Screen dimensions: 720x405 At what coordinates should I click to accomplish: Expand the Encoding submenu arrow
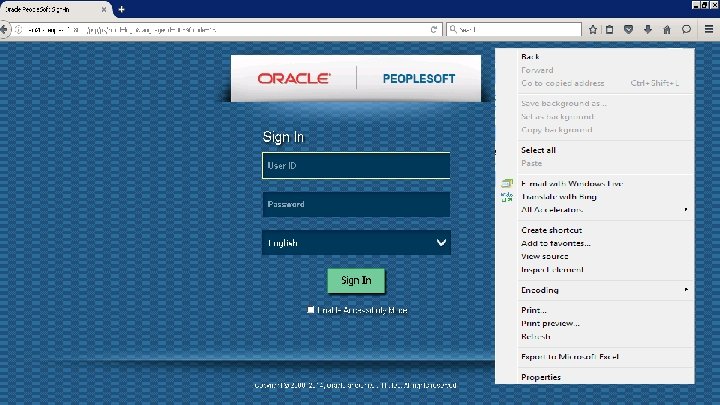[686, 290]
